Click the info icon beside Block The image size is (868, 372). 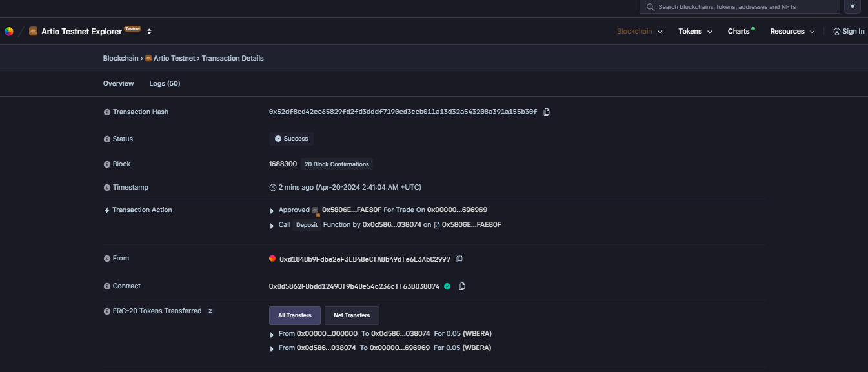pyautogui.click(x=107, y=164)
